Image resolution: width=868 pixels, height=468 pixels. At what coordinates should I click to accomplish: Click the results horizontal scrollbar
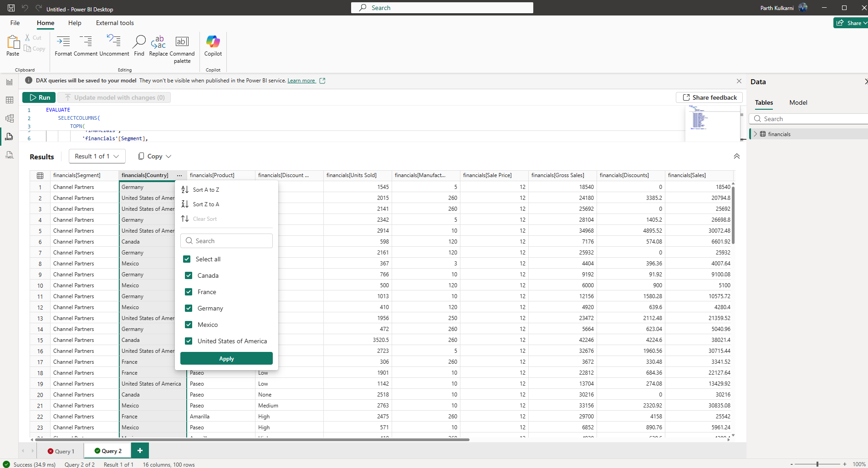(252, 440)
